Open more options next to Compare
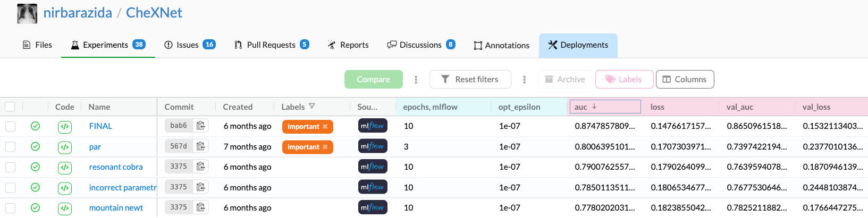 point(416,80)
